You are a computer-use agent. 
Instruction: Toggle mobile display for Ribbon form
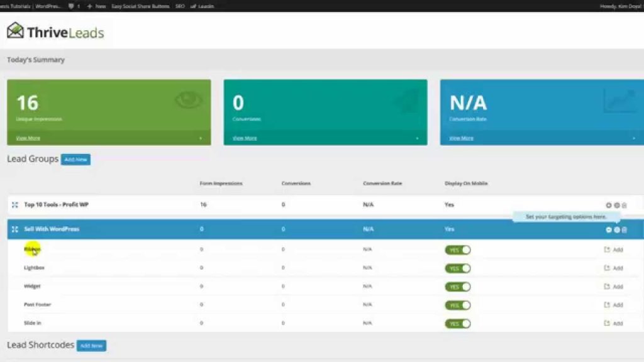(458, 250)
